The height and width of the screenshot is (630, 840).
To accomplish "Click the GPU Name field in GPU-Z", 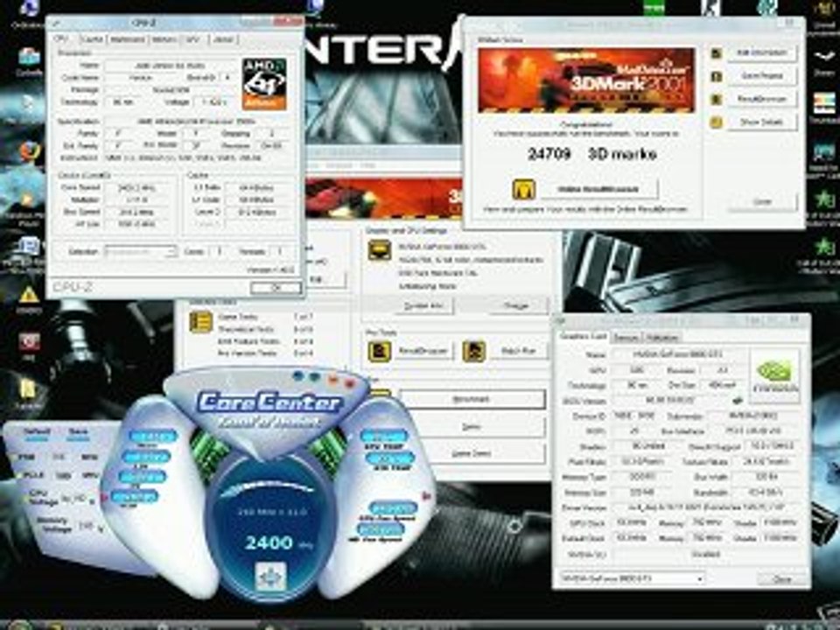I will (679, 354).
